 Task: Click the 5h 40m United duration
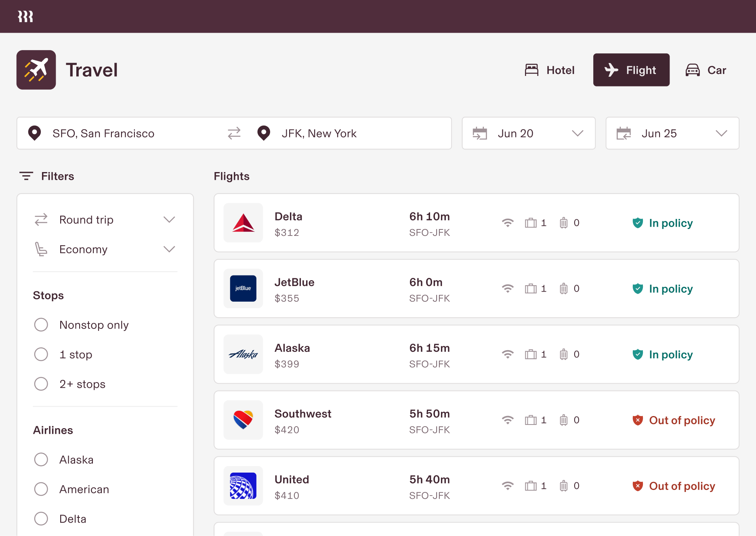[429, 479]
